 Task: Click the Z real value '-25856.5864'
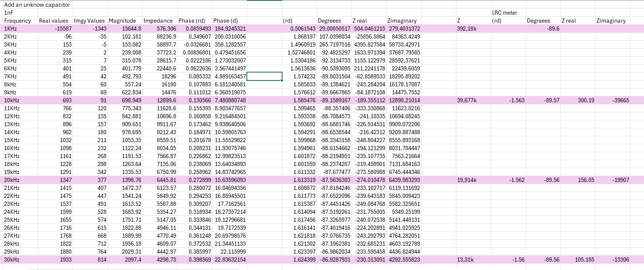pyautogui.click(x=370, y=36)
